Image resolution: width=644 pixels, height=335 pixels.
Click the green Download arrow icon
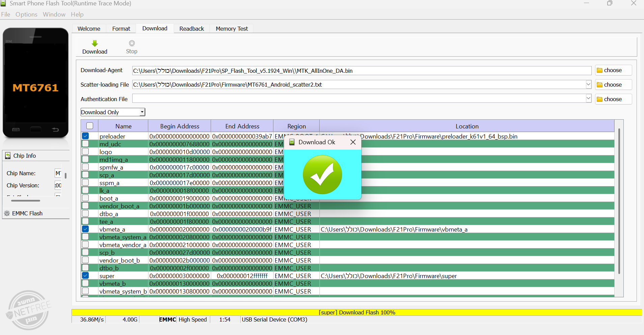(x=95, y=43)
